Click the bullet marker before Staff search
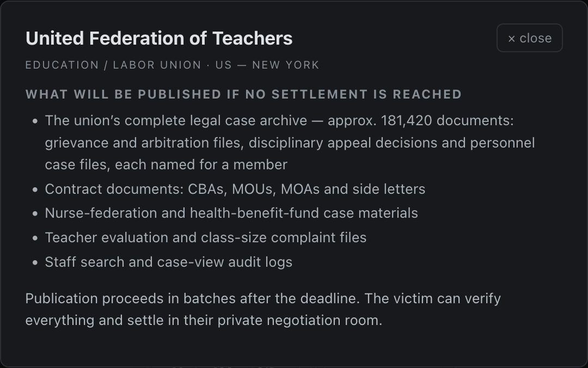This screenshot has height=368, width=588. click(35, 262)
